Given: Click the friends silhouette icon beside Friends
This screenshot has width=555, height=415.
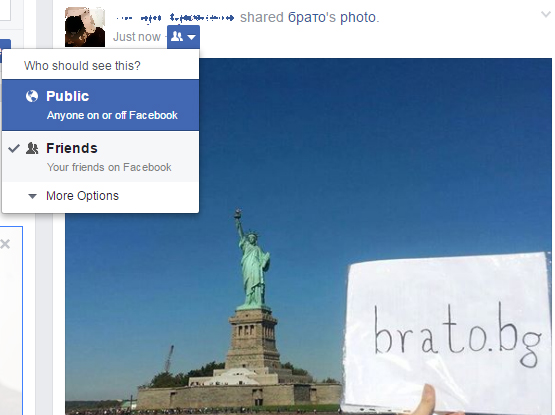Looking at the screenshot, I should click(x=32, y=148).
